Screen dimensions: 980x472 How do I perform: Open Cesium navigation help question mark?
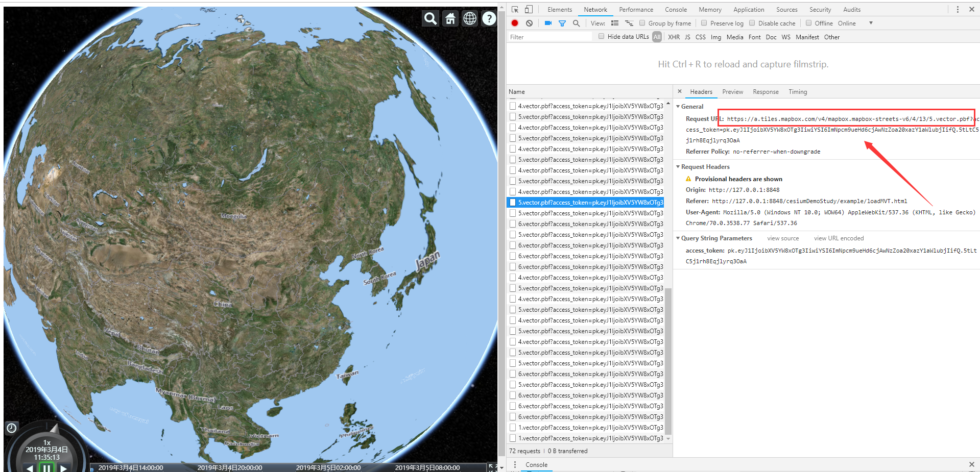[489, 18]
